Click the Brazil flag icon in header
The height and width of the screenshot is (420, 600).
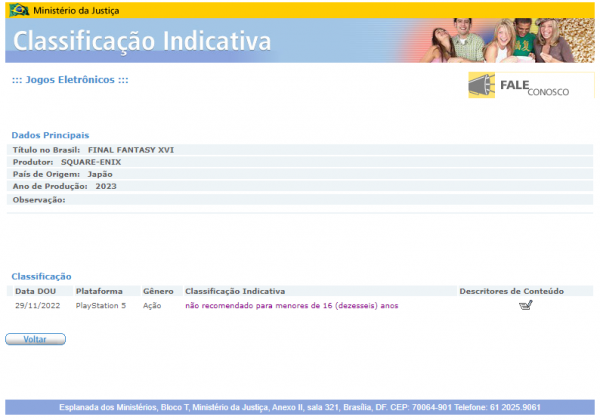pyautogui.click(x=19, y=10)
